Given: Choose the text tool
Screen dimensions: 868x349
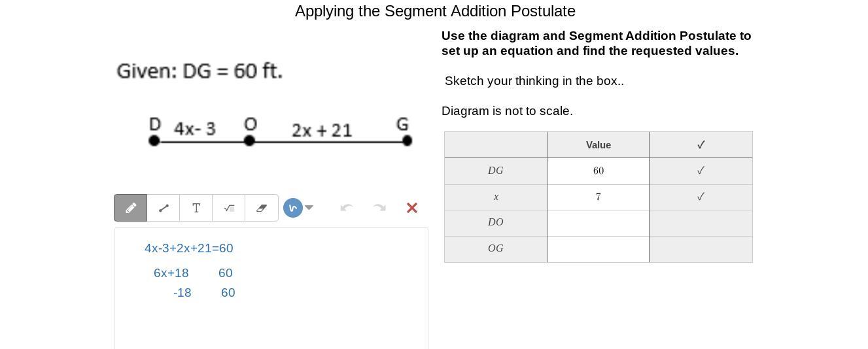Looking at the screenshot, I should (x=196, y=208).
